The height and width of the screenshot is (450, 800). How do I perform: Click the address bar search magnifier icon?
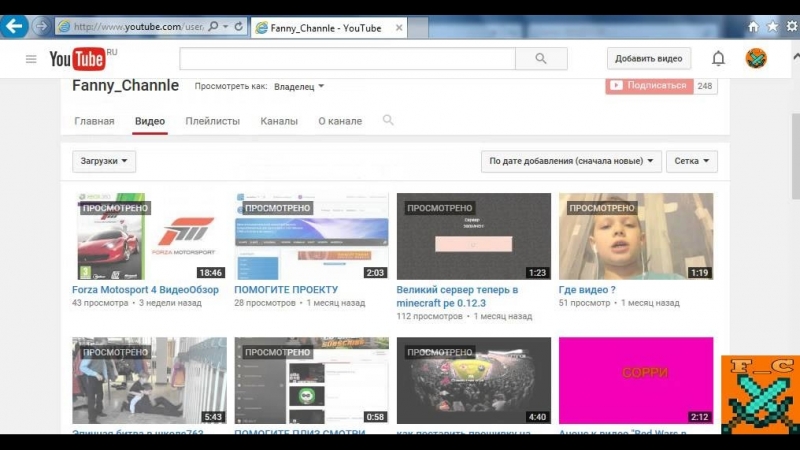point(213,26)
